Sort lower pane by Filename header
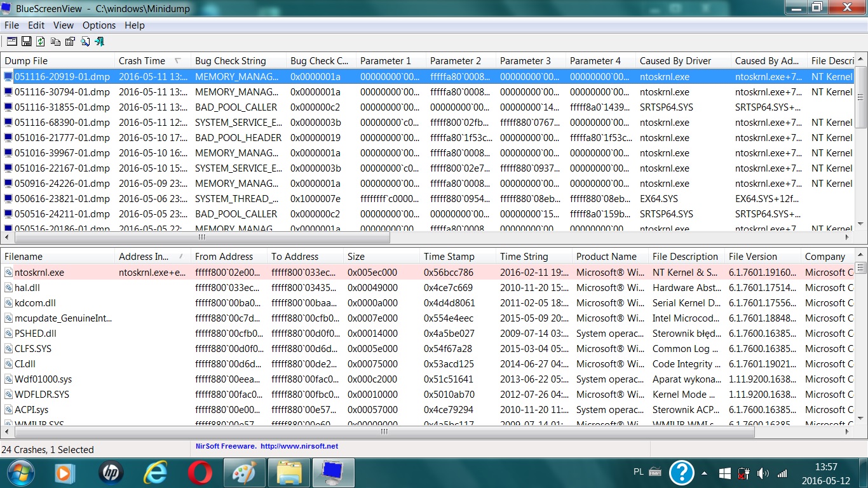Screen dimensions: 868x488 pos(57,257)
